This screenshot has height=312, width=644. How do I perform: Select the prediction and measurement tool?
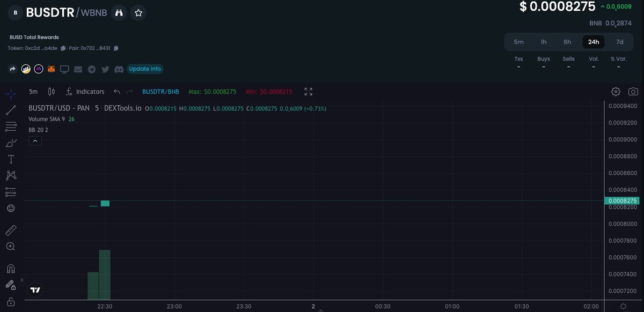point(11,191)
